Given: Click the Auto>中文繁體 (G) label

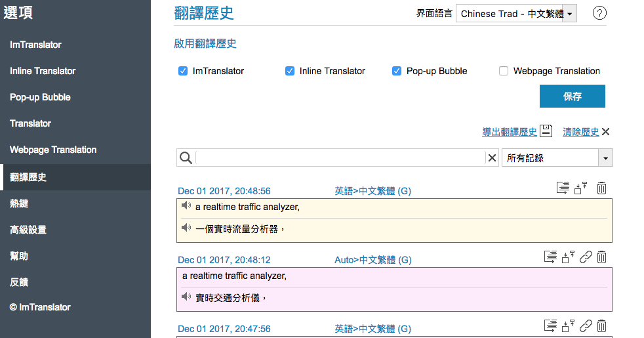Looking at the screenshot, I should click(373, 260).
